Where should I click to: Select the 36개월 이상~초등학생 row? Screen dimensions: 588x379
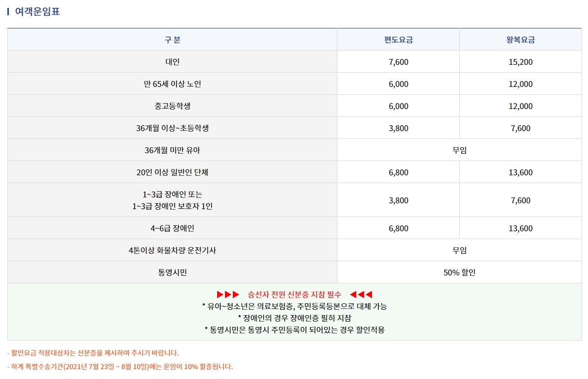coord(171,128)
